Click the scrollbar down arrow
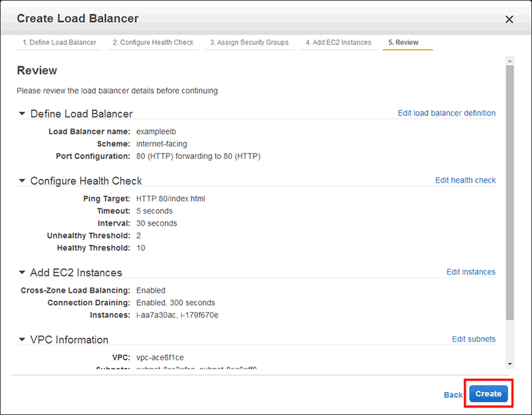 [x=510, y=364]
